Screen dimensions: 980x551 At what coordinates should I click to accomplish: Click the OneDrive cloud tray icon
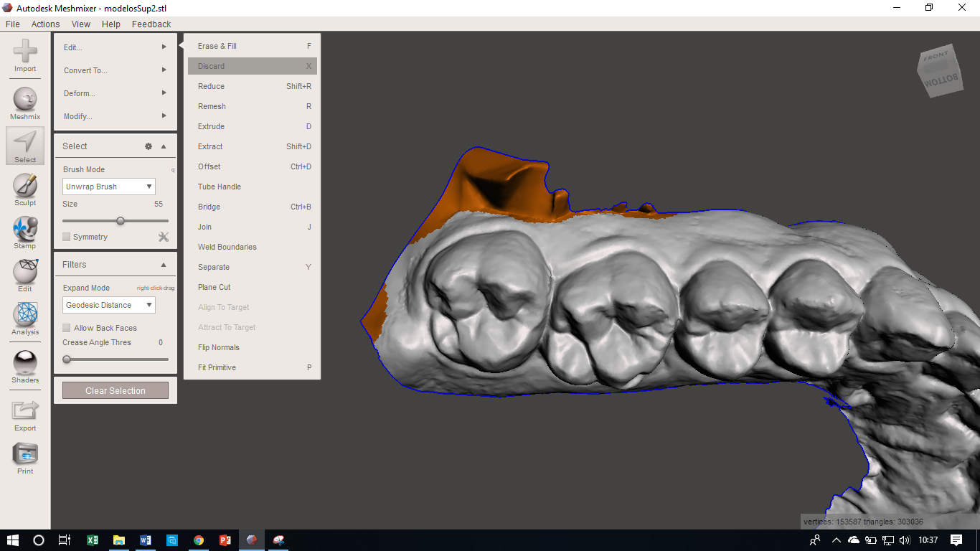[x=854, y=540]
